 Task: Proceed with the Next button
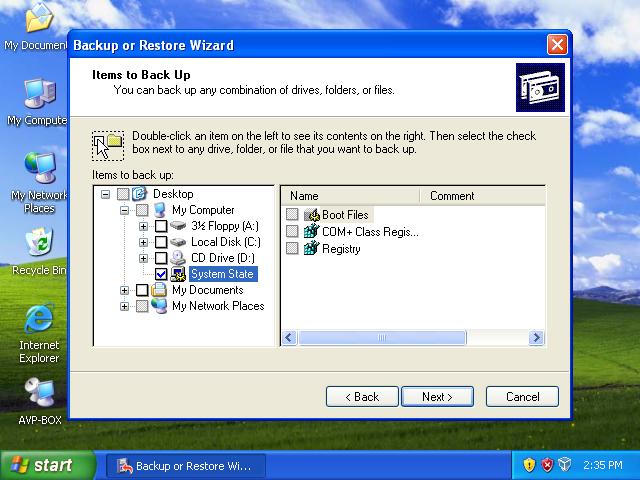[438, 396]
